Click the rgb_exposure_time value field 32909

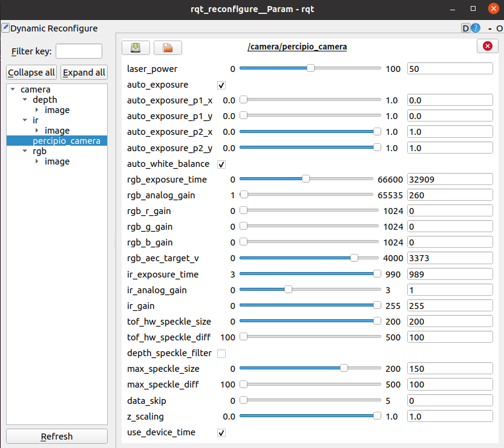pyautogui.click(x=450, y=179)
